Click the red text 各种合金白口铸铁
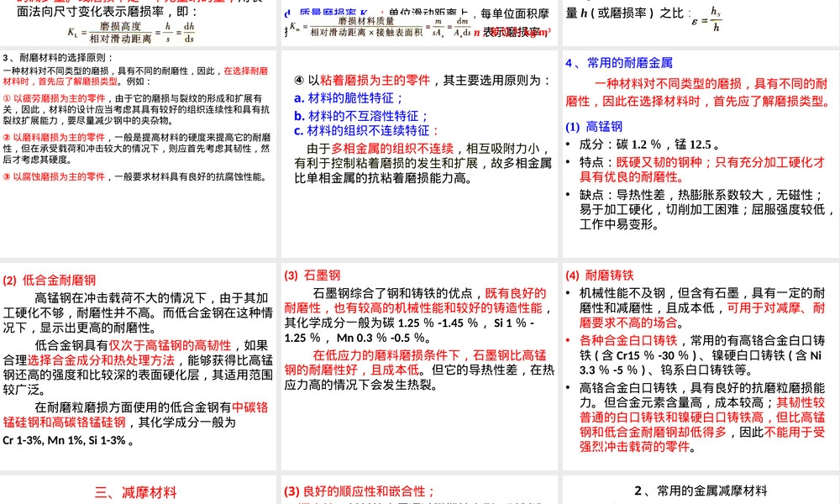This screenshot has width=840, height=504. pos(627,341)
